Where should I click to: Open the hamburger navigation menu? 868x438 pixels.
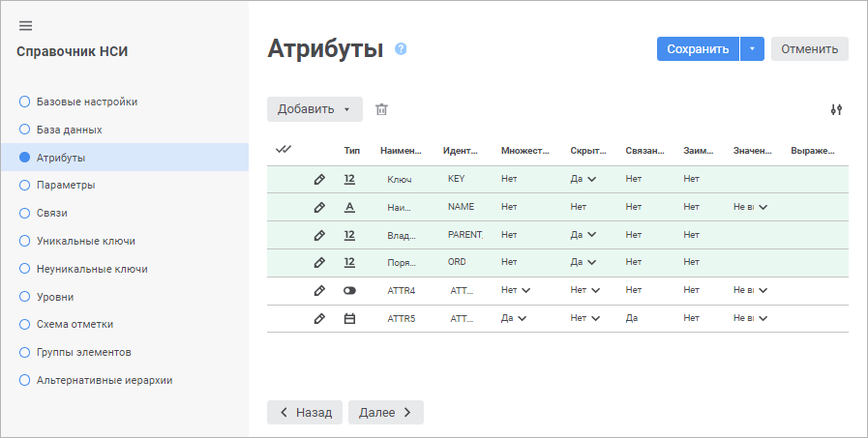click(x=26, y=25)
